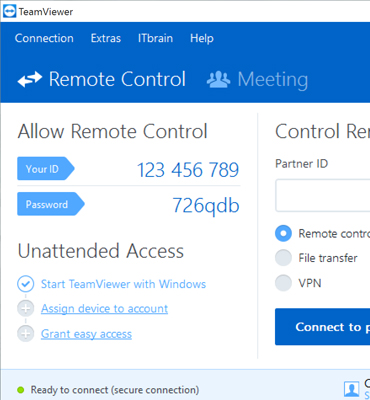This screenshot has height=400, width=370.
Task: Click the Connect to partner button
Action: click(x=322, y=327)
